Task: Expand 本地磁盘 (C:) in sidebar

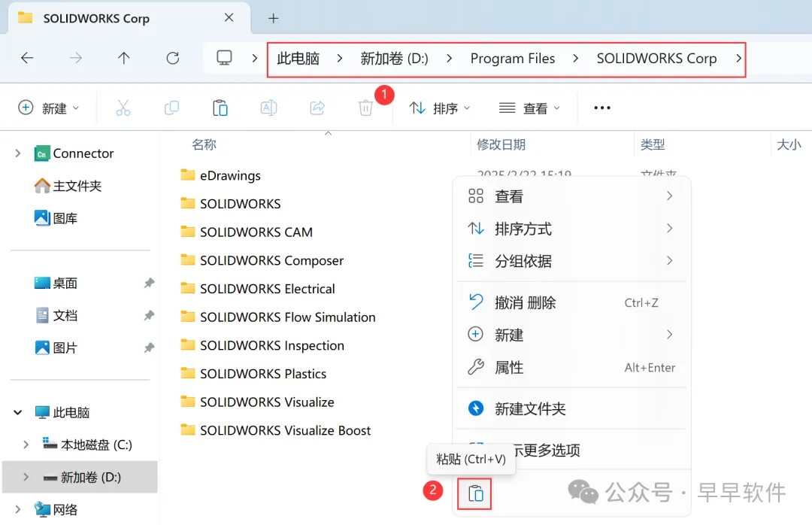Action: click(x=26, y=445)
